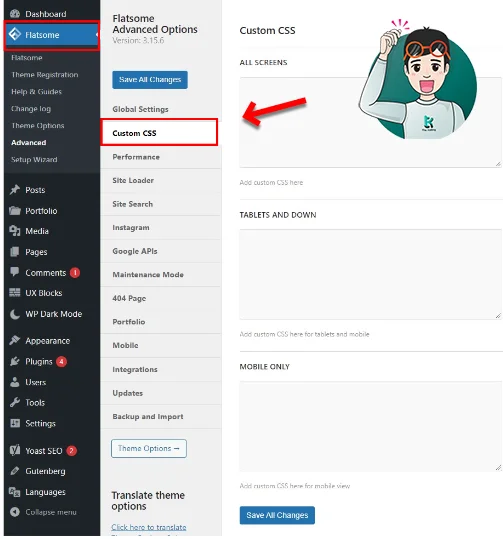Click the Tools wrench icon
The image size is (503, 539).
[15, 403]
